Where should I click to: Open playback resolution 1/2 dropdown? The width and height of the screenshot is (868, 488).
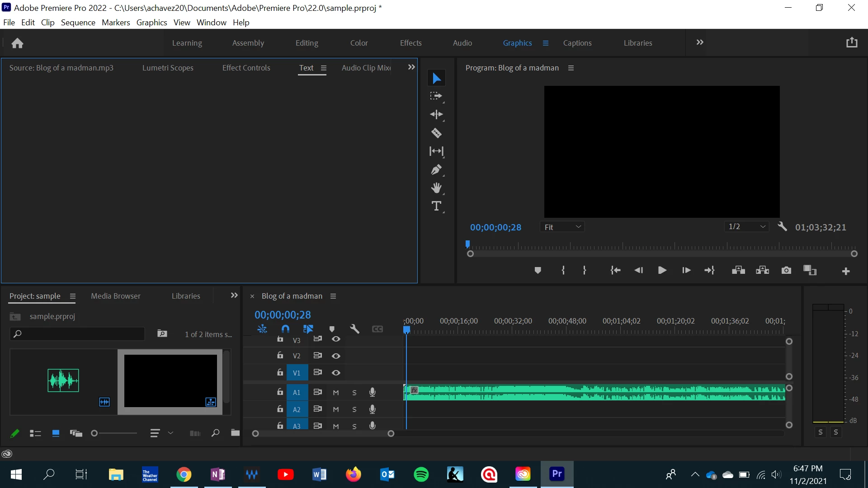pyautogui.click(x=746, y=227)
